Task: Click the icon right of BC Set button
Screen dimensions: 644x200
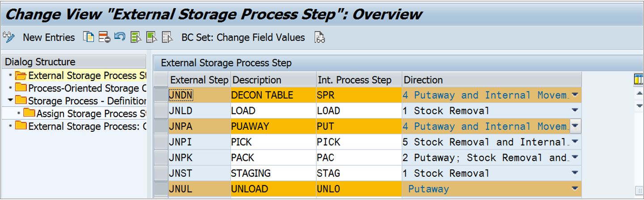Action: pyautogui.click(x=319, y=37)
